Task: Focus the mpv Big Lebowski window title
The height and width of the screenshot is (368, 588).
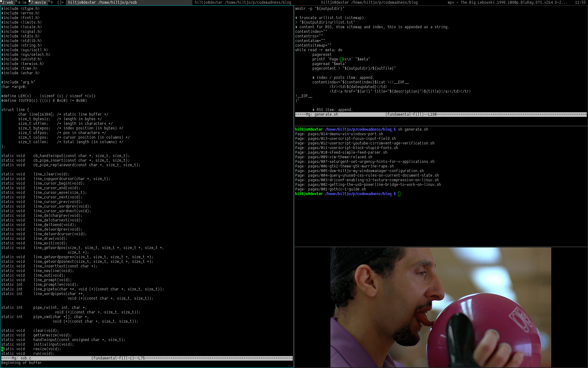Action: pyautogui.click(x=507, y=2)
